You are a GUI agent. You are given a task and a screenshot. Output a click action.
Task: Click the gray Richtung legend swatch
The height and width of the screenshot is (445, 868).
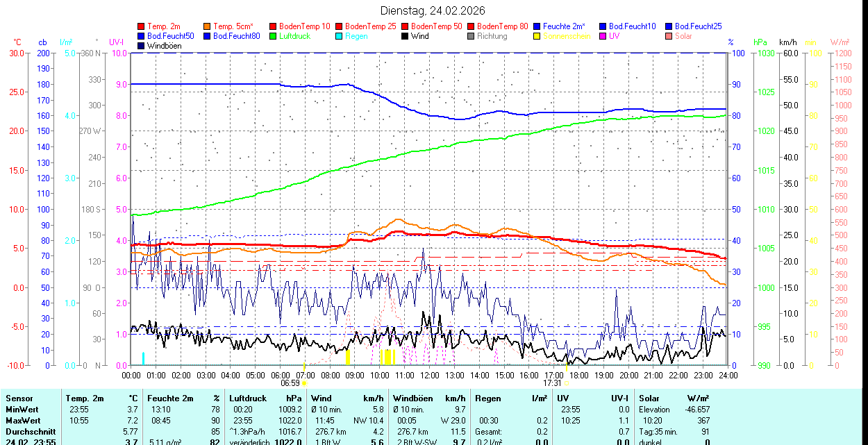coord(471,36)
